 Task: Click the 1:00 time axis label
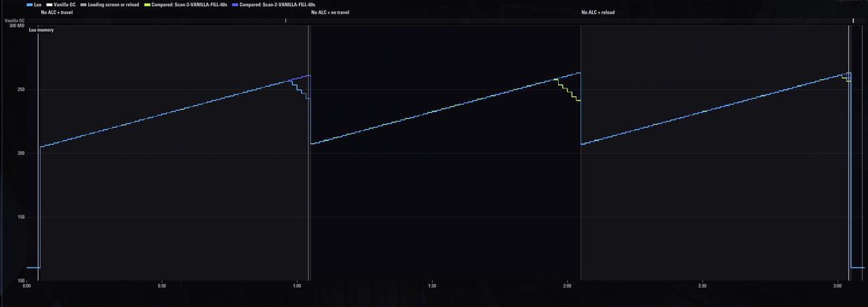tap(297, 286)
